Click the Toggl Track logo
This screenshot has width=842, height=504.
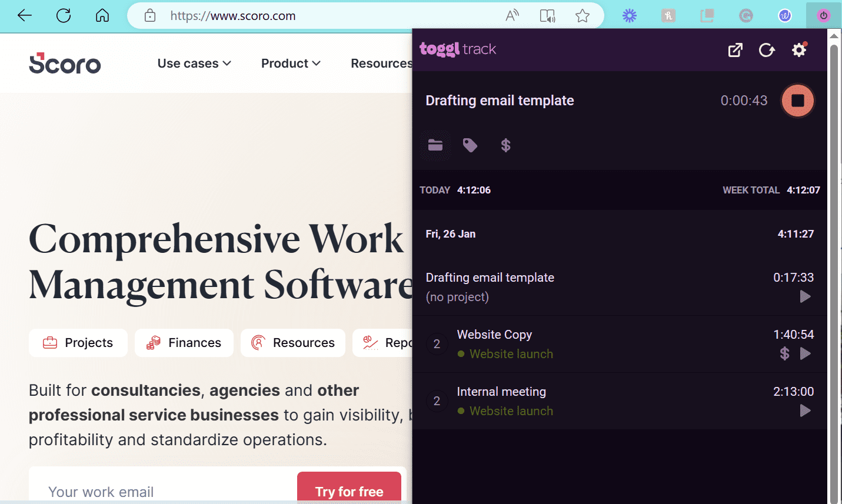point(458,49)
